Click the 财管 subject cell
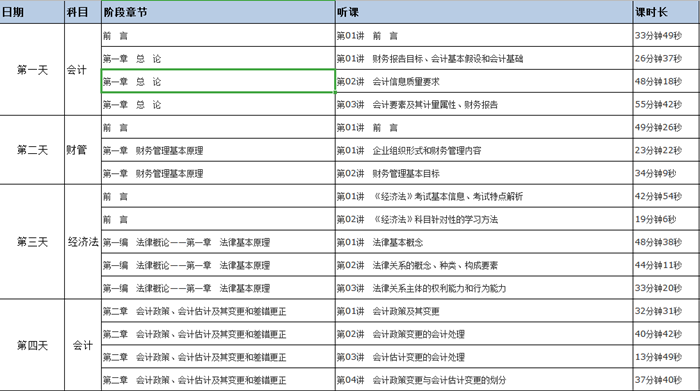The height and width of the screenshot is (391, 700). (x=83, y=150)
